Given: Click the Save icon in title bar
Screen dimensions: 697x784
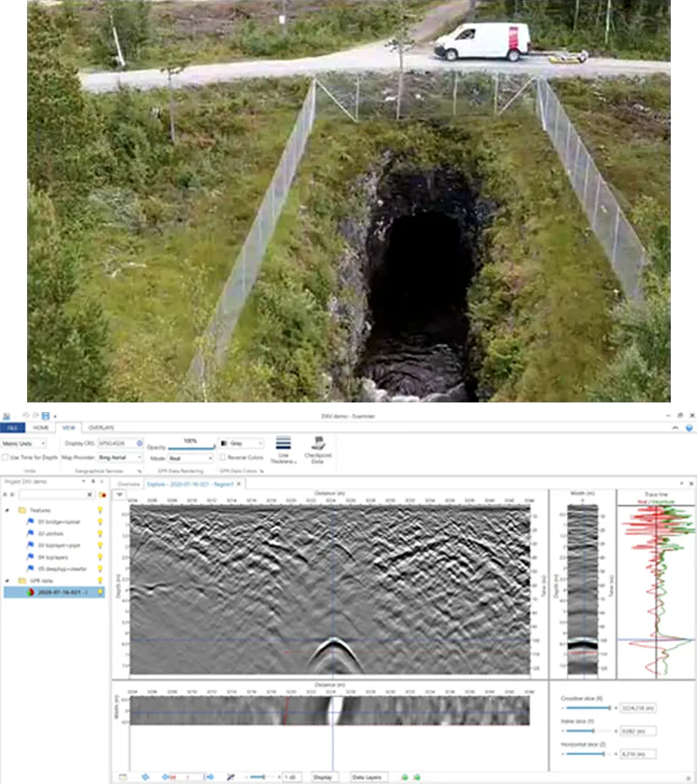Looking at the screenshot, I should (x=46, y=416).
